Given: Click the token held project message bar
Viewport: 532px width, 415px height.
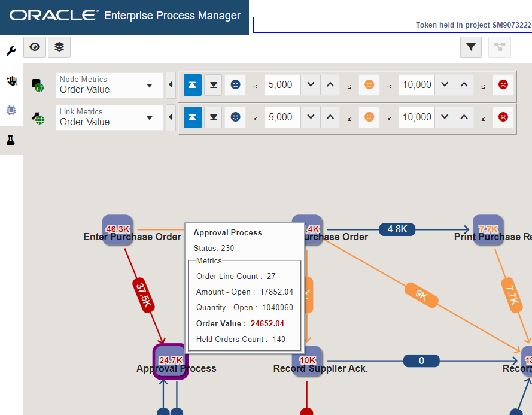Looking at the screenshot, I should (x=393, y=25).
